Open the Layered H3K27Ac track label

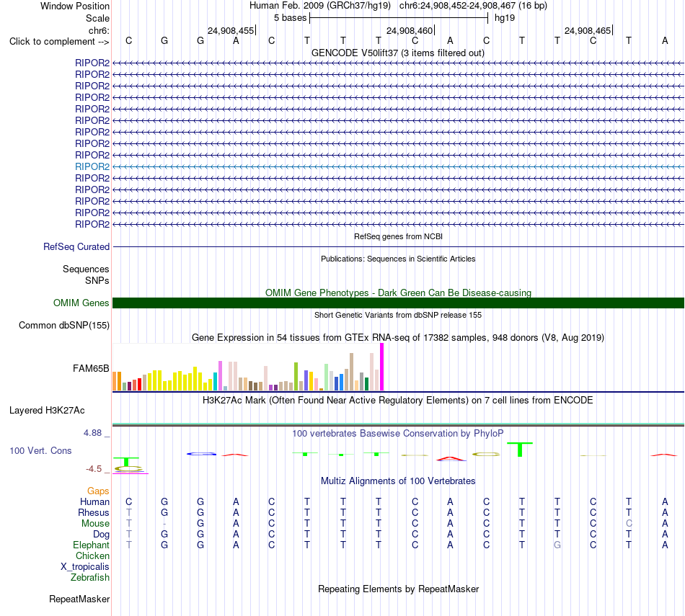(x=47, y=411)
